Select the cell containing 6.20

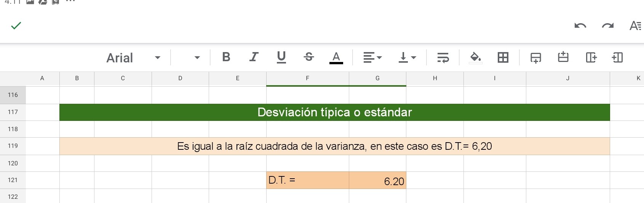tap(377, 181)
